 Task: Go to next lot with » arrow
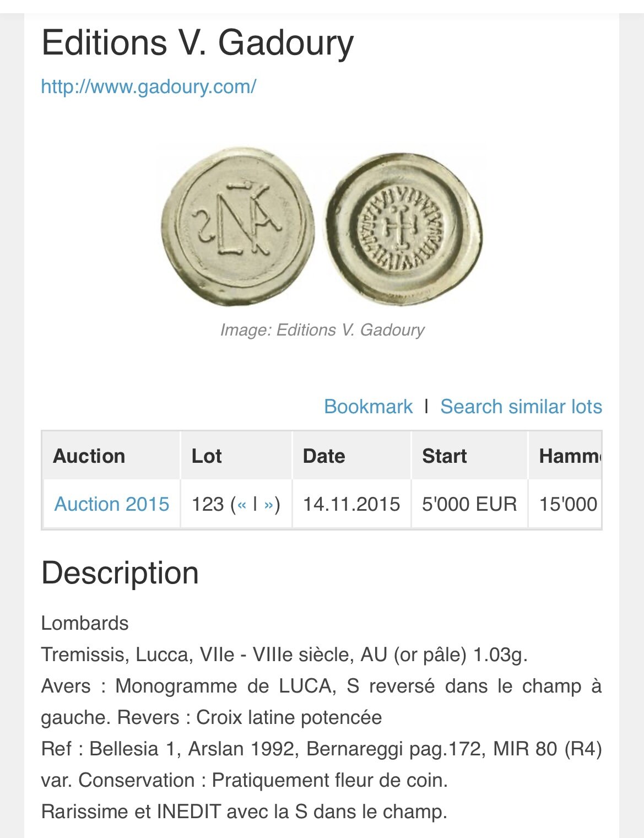pos(269,504)
